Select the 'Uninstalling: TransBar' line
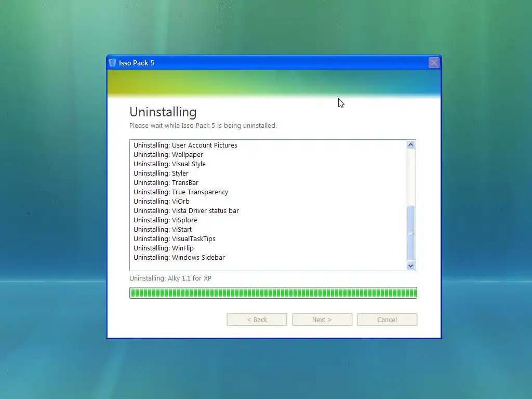This screenshot has width=532, height=399. [166, 182]
